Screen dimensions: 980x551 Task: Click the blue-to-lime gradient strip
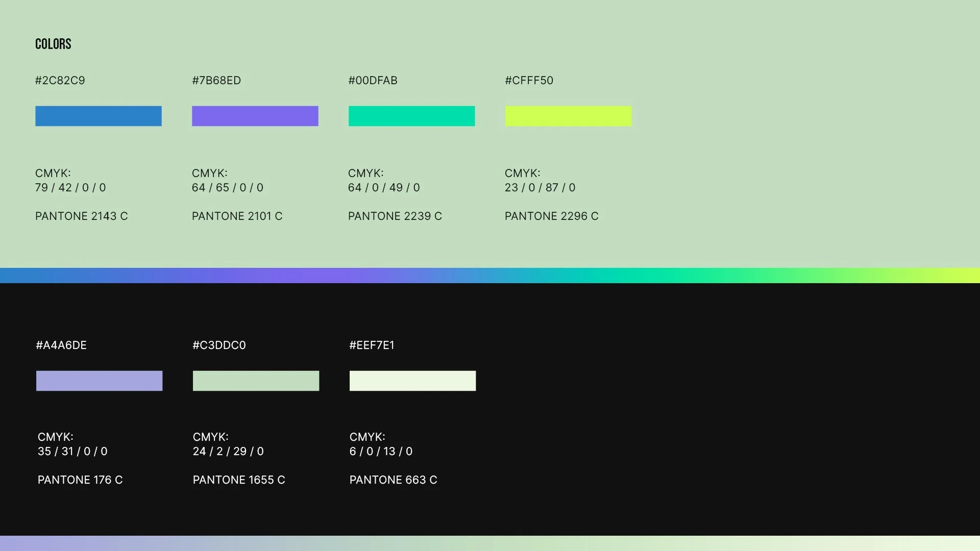pyautogui.click(x=490, y=275)
